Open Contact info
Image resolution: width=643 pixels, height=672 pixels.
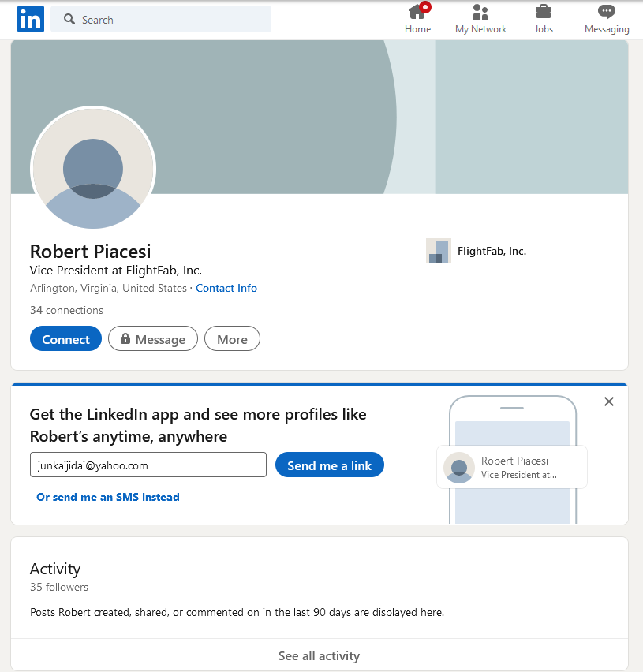tap(226, 288)
